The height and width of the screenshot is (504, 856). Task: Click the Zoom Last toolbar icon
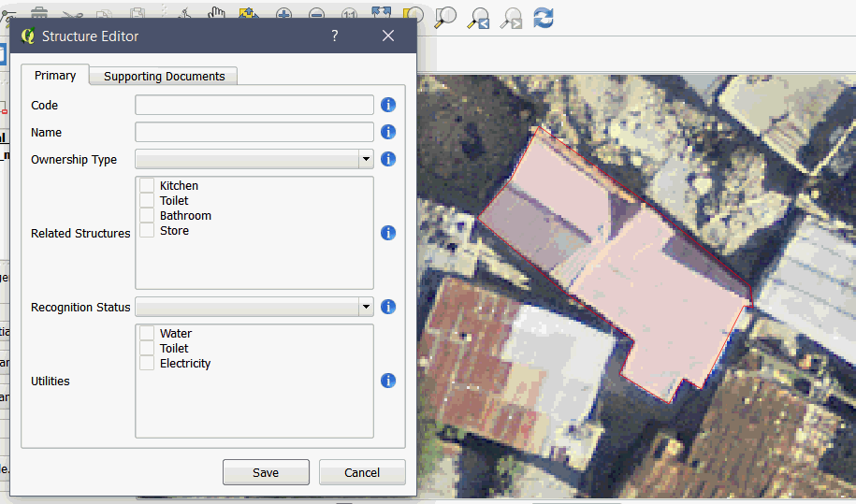click(479, 17)
